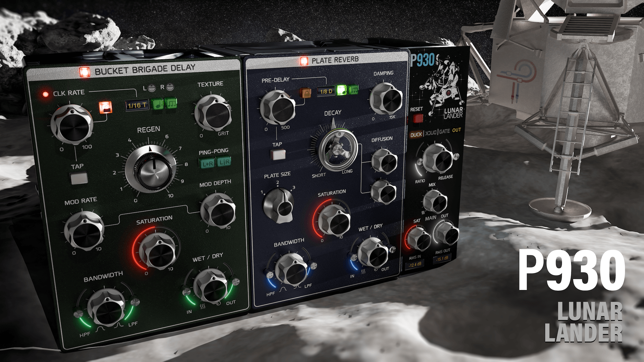Select the single-note sync icon in Bucket Brigade Delay
The image size is (644, 362).
coord(157,104)
